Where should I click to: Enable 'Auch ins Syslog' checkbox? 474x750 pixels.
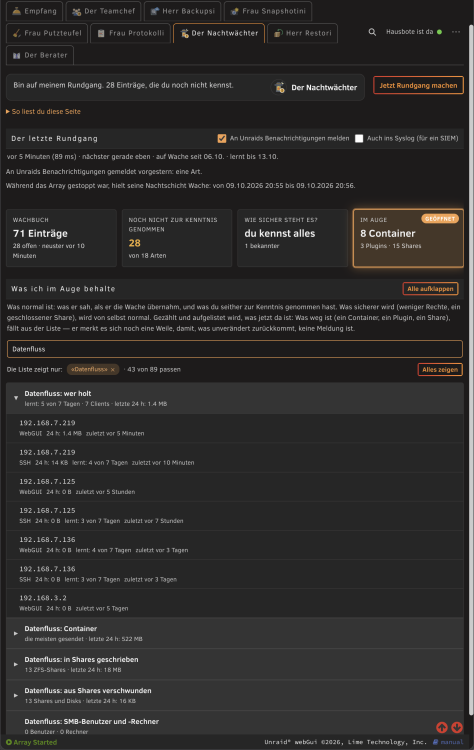359,138
